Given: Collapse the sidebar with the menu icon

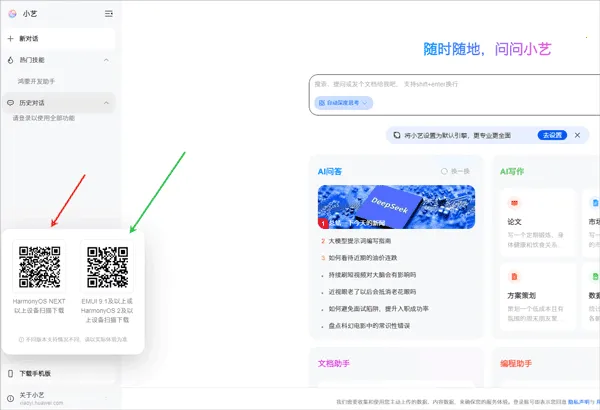Looking at the screenshot, I should click(108, 14).
